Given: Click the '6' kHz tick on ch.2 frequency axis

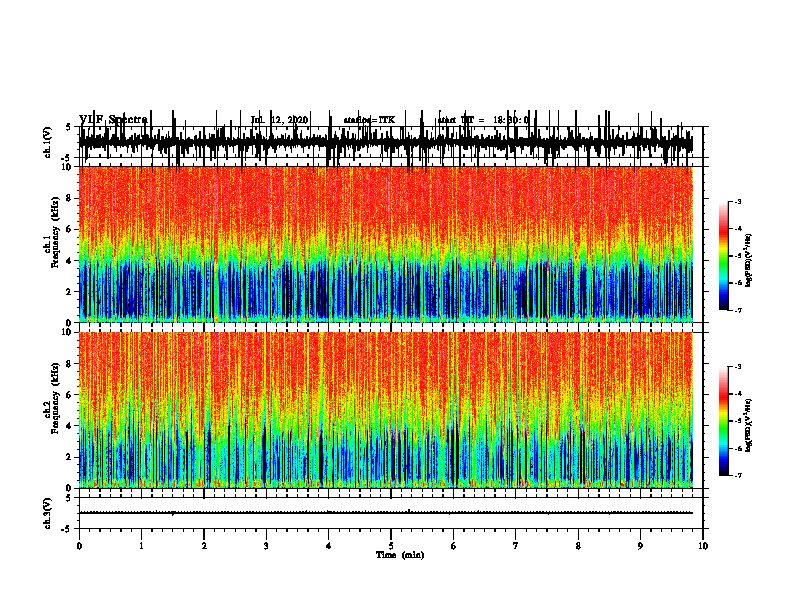Looking at the screenshot, I should coord(69,395).
